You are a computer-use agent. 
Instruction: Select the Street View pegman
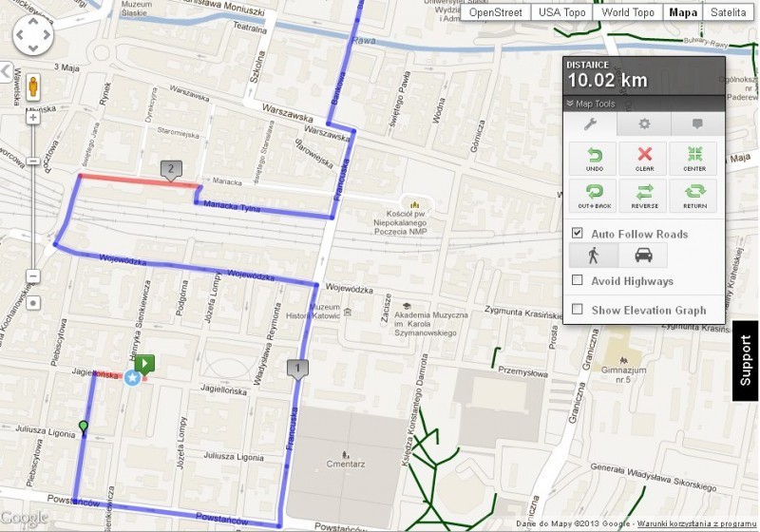(33, 87)
